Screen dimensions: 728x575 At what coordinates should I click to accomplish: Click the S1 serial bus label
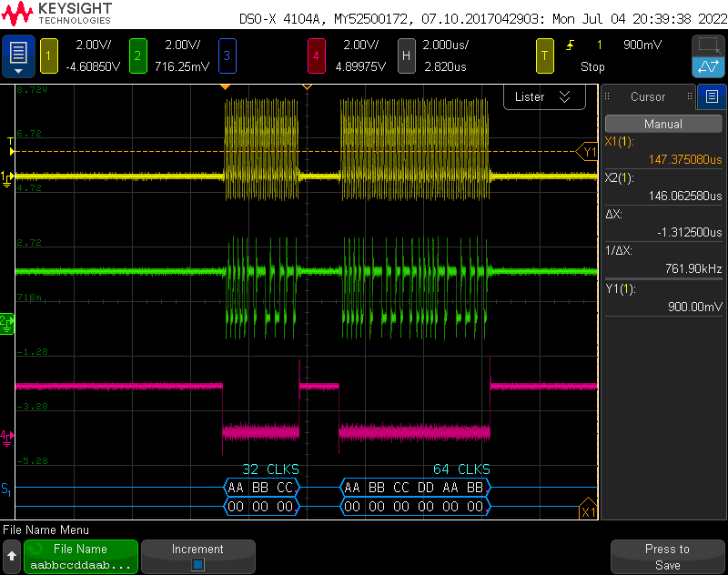[x=6, y=489]
